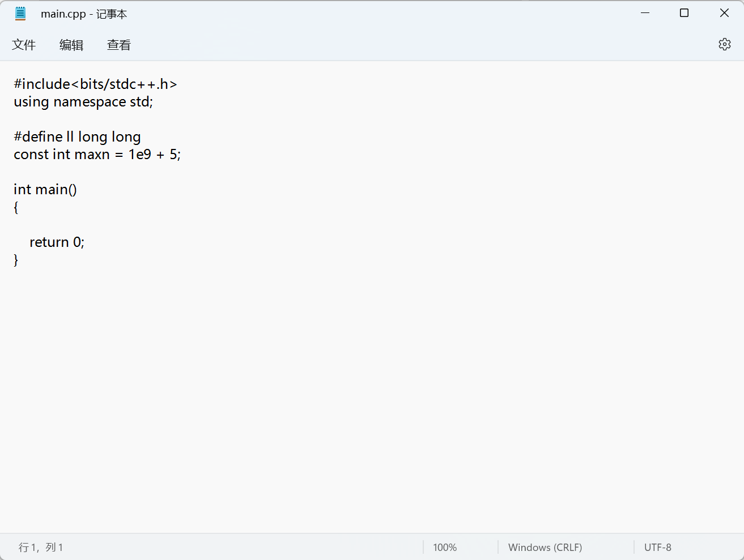
Task: Click the Notepad icon in the title bar
Action: (20, 13)
